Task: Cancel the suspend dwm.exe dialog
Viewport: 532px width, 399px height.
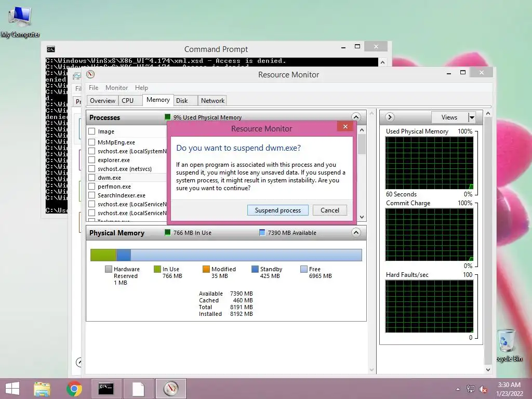Action: [x=329, y=210]
